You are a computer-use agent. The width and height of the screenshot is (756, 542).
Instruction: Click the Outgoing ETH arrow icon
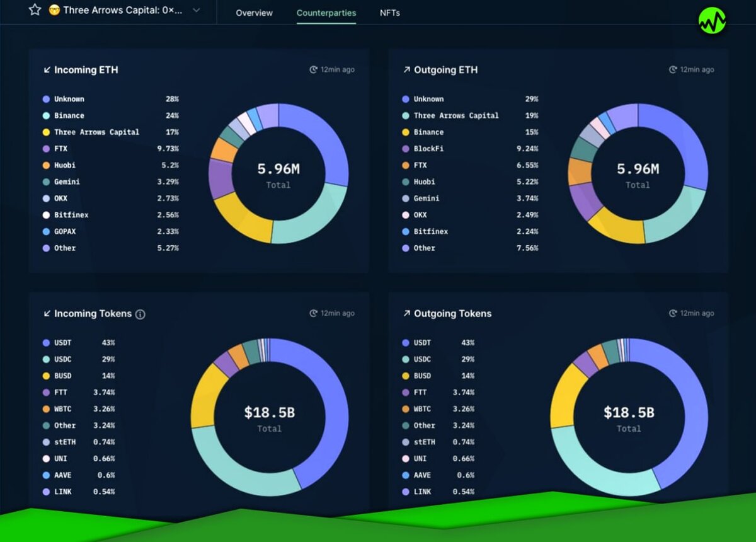click(406, 70)
